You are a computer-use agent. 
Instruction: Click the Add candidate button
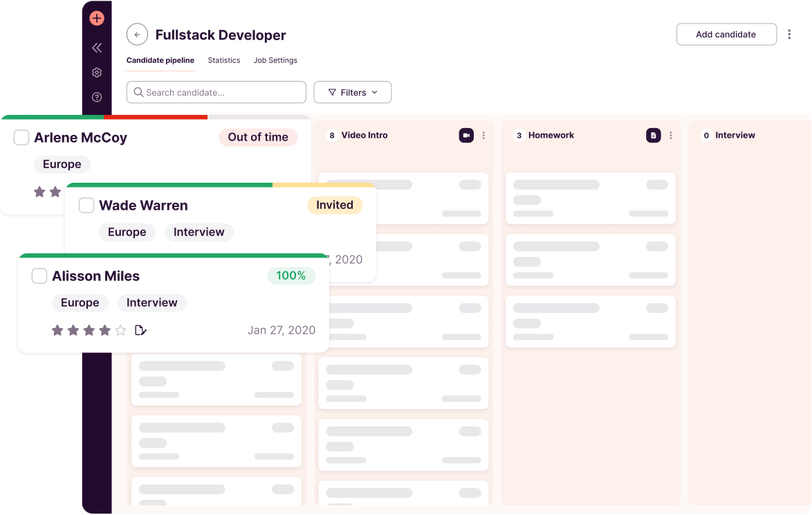pos(726,34)
